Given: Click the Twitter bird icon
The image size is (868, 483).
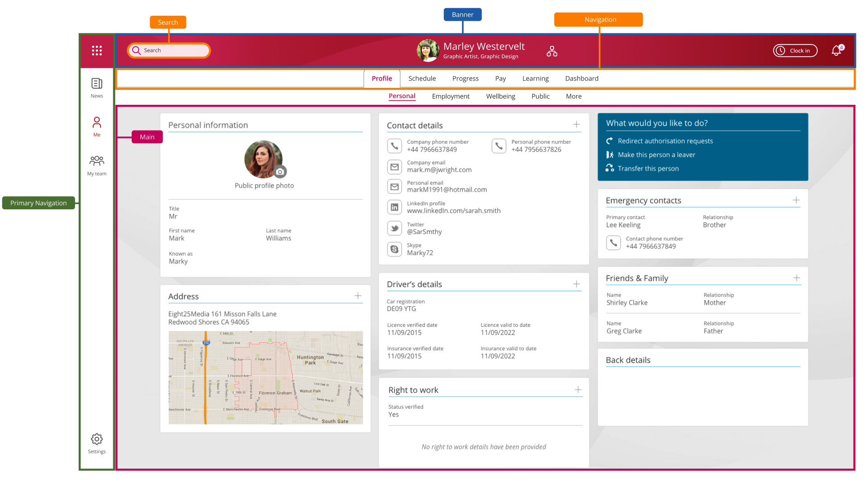Looking at the screenshot, I should [394, 228].
